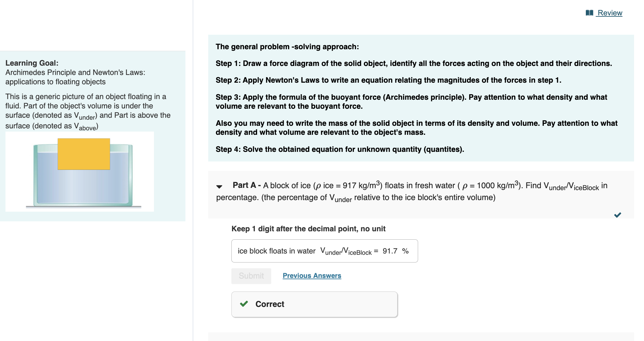Open Previous Answers

(311, 275)
